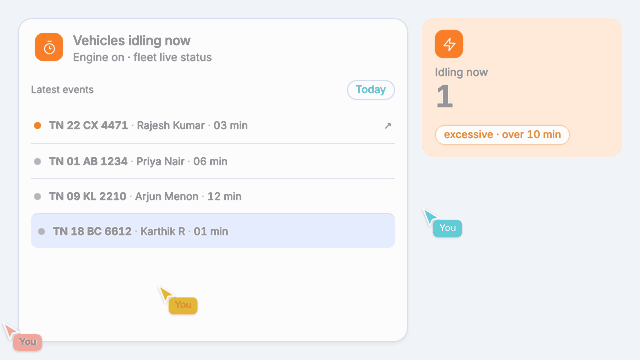Click the orange status dot for TN 22 CX 4471
This screenshot has height=360, width=640.
click(37, 125)
